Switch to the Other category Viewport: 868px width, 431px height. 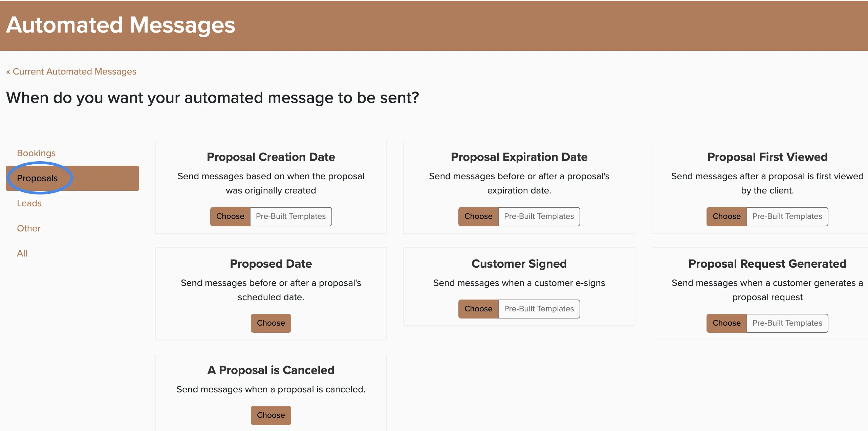(x=29, y=228)
